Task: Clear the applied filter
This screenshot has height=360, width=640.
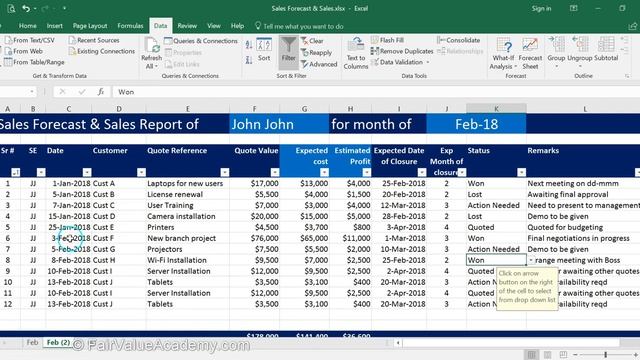Action: (x=313, y=41)
